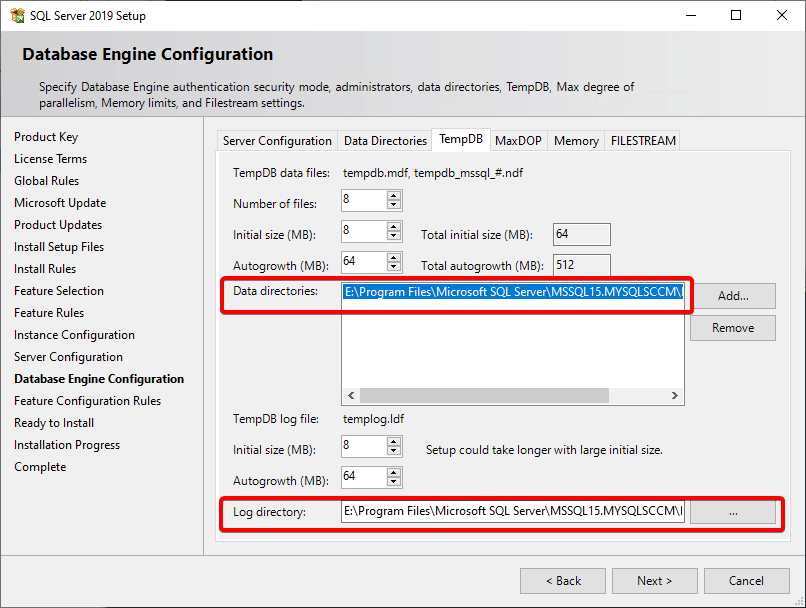Increase log file Autogrowth up arrow
The image size is (806, 608).
click(394, 472)
